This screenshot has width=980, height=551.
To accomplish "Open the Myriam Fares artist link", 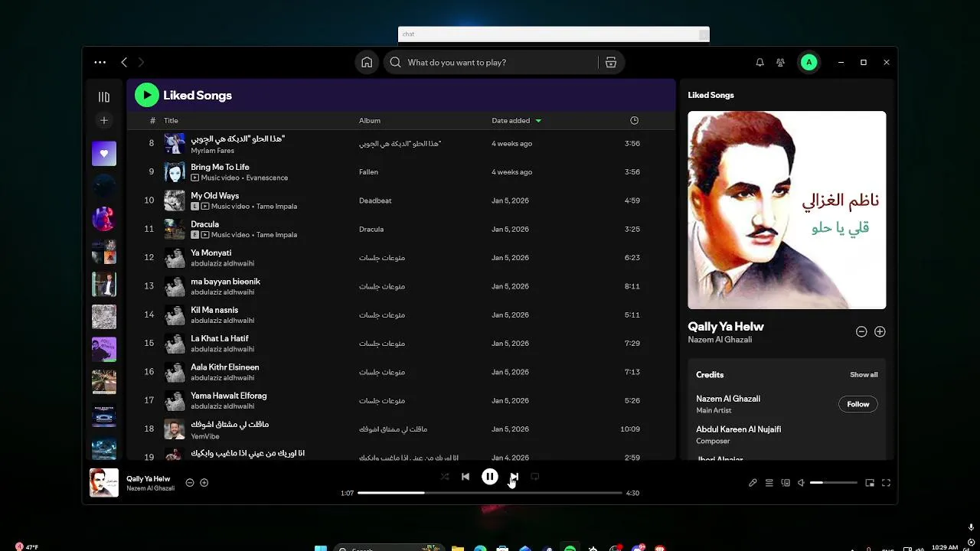I will click(213, 151).
